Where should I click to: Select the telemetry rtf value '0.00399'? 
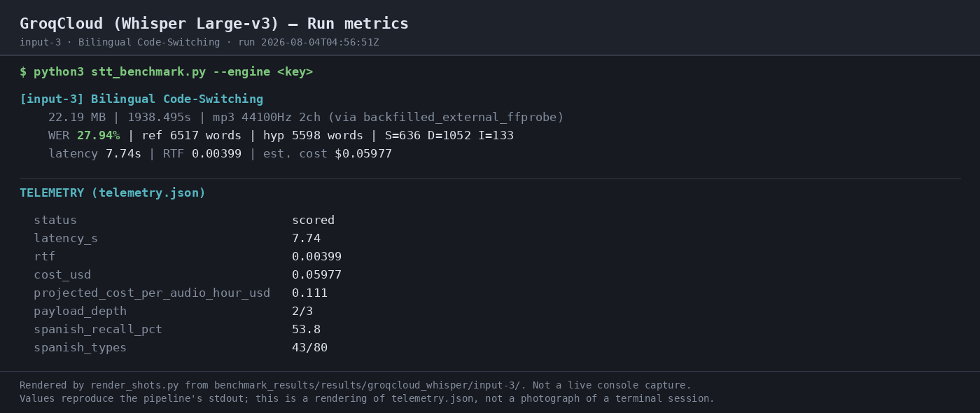316,257
